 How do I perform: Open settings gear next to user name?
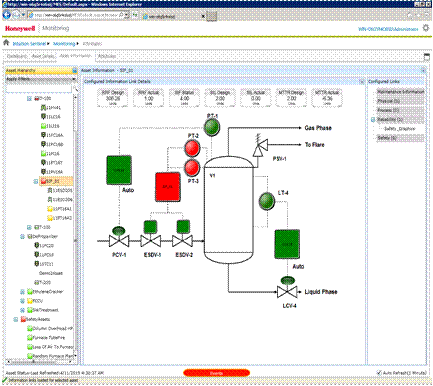click(x=426, y=28)
